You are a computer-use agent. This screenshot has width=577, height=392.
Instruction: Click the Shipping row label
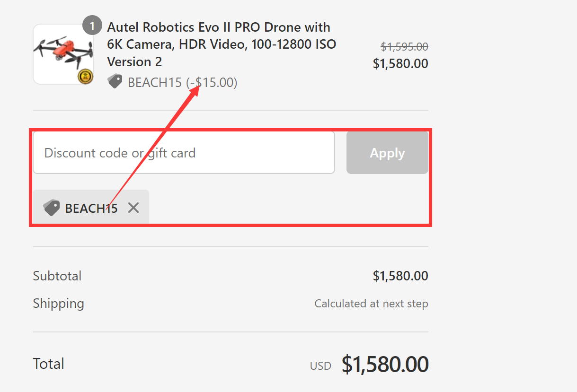pos(58,303)
